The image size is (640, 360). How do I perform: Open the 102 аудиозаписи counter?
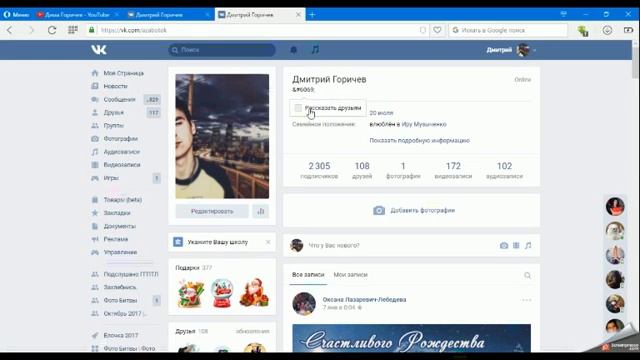(504, 170)
